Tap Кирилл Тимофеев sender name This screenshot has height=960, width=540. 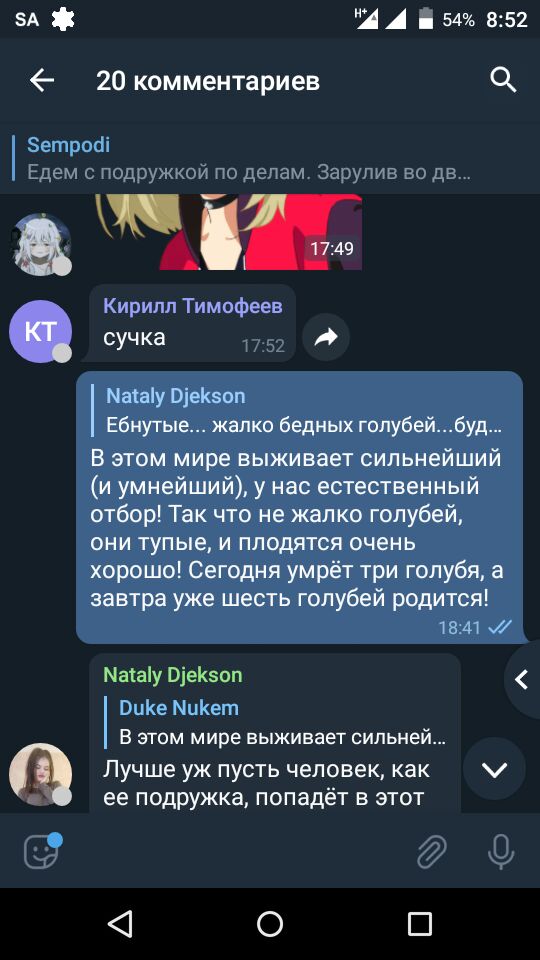point(193,306)
